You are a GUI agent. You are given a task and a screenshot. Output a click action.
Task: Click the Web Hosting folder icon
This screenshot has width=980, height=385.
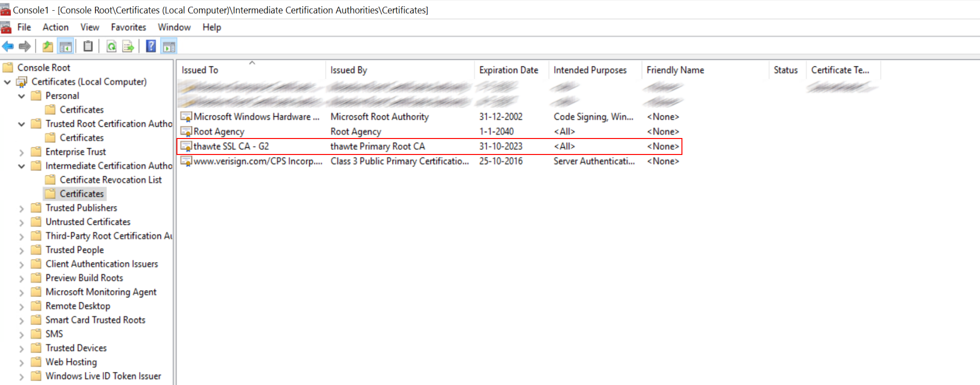click(x=36, y=362)
